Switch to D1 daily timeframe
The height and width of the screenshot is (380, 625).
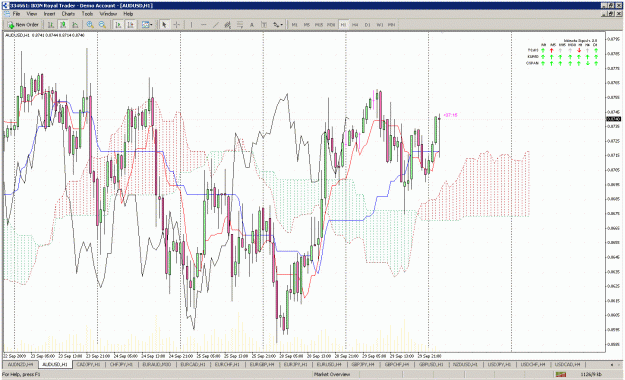click(368, 25)
